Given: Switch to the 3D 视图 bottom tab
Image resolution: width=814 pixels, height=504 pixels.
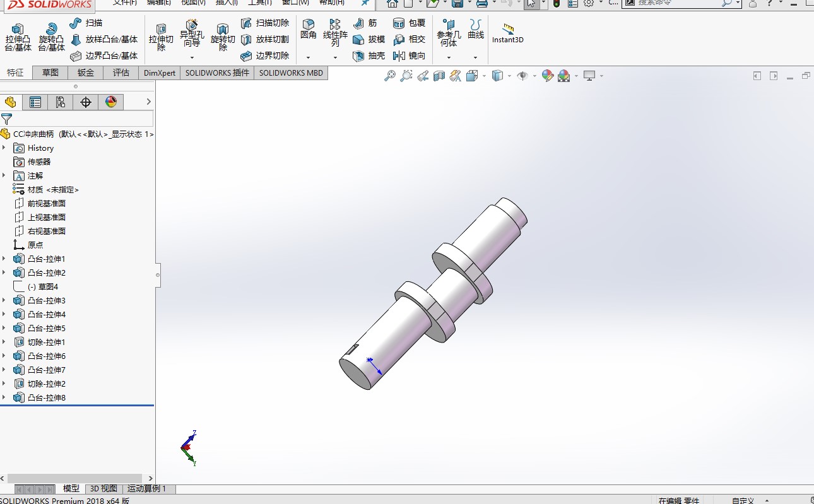Looking at the screenshot, I should point(103,488).
